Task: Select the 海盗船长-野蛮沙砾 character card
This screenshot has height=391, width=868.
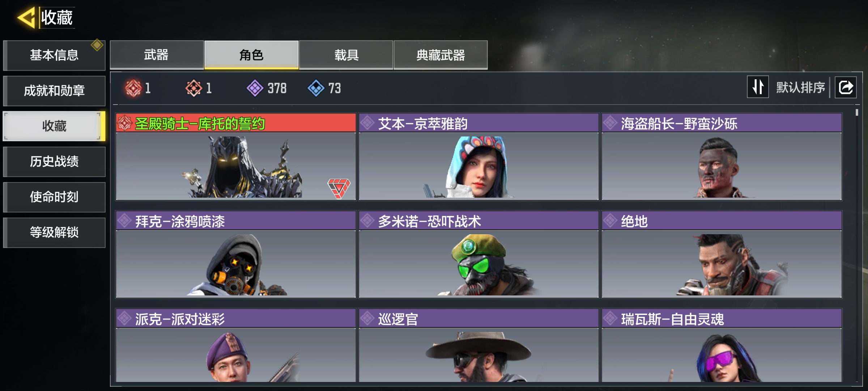Action: 722,156
